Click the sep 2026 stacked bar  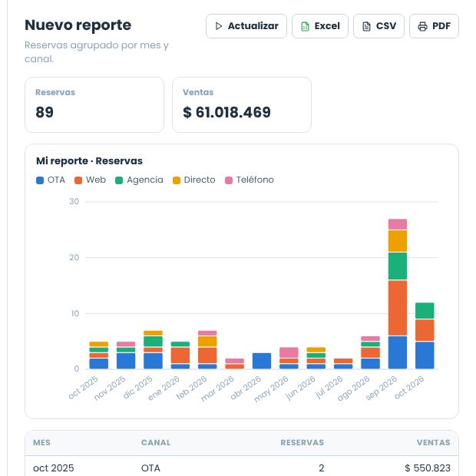(398, 293)
